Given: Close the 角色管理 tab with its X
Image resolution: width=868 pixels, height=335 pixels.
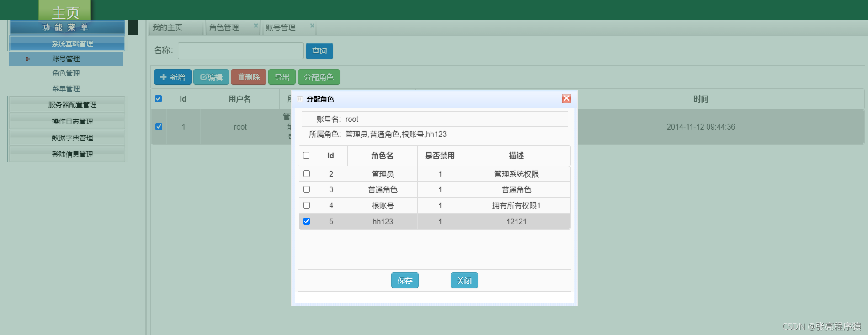Looking at the screenshot, I should [x=256, y=26].
